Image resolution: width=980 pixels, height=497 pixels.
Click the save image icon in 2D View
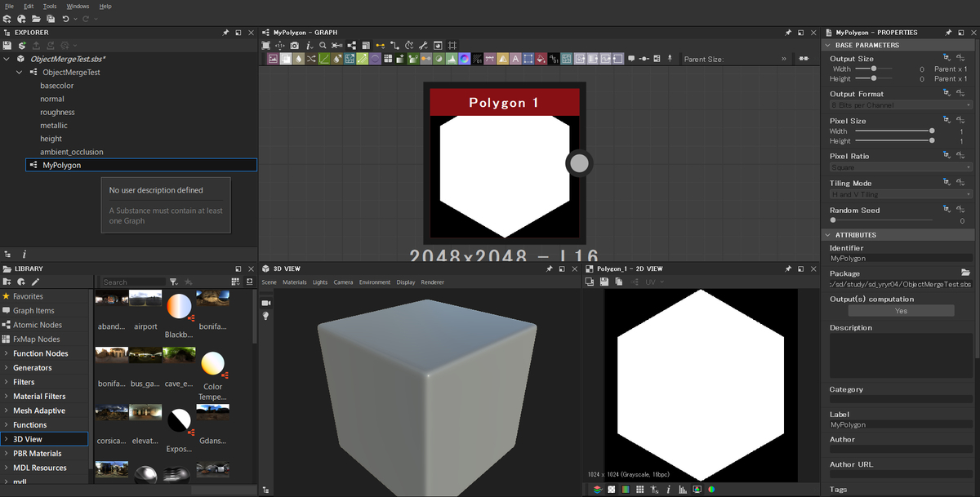point(603,282)
